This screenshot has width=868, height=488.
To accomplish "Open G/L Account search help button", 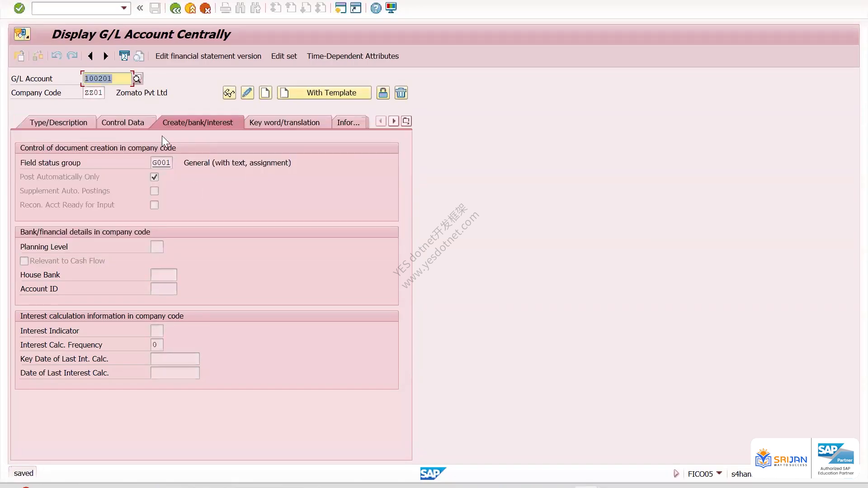I will pos(137,79).
